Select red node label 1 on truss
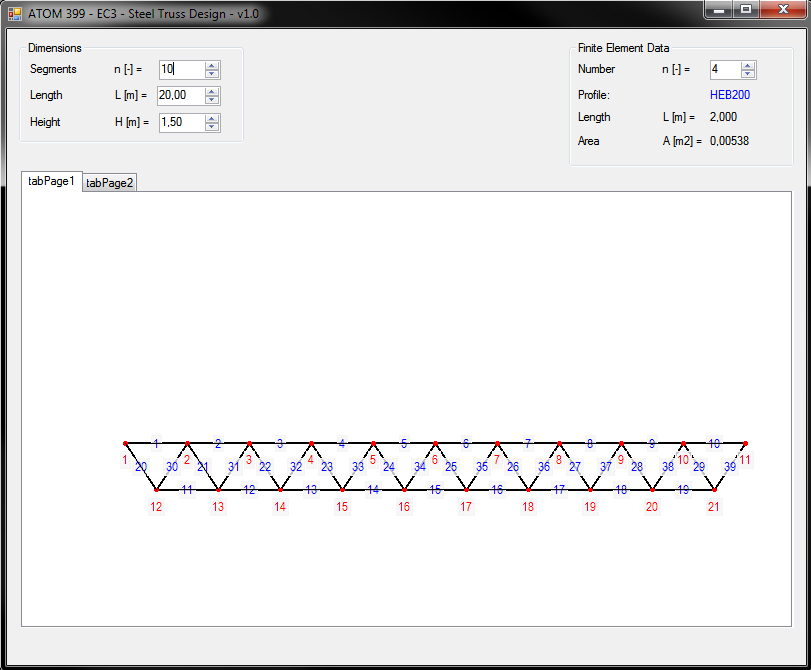The height and width of the screenshot is (670, 811). coord(125,460)
